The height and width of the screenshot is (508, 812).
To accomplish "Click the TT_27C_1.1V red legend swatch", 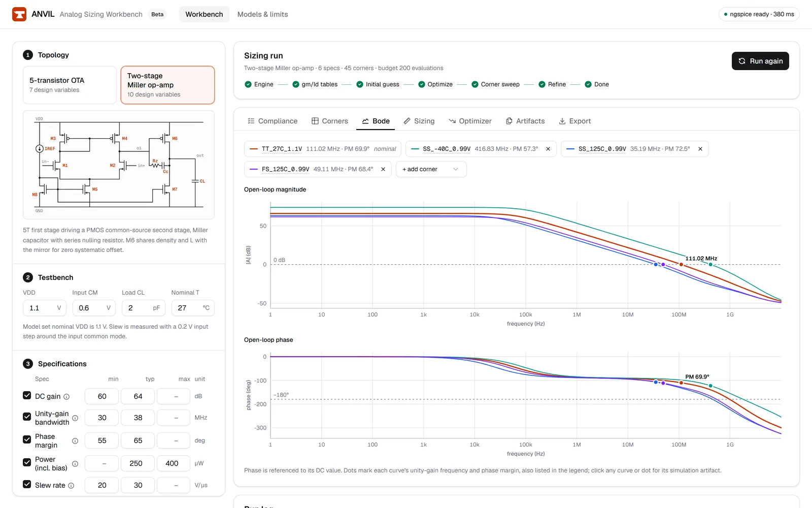I will [254, 149].
